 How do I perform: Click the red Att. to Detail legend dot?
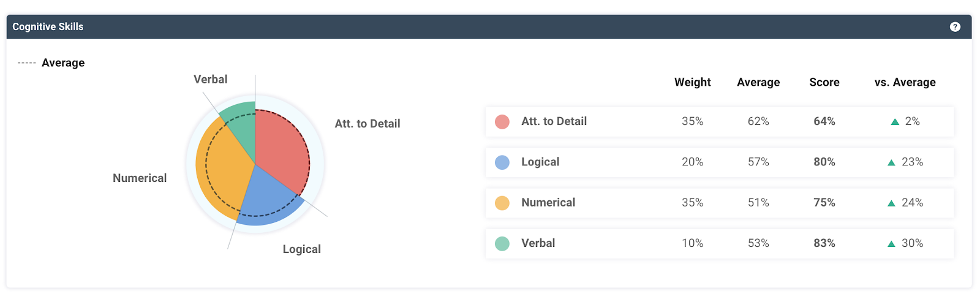point(502,122)
